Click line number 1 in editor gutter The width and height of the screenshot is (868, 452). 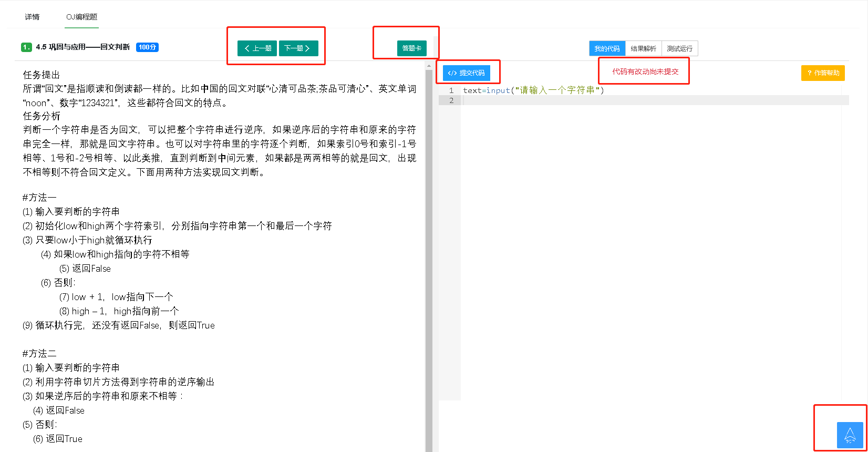point(451,90)
